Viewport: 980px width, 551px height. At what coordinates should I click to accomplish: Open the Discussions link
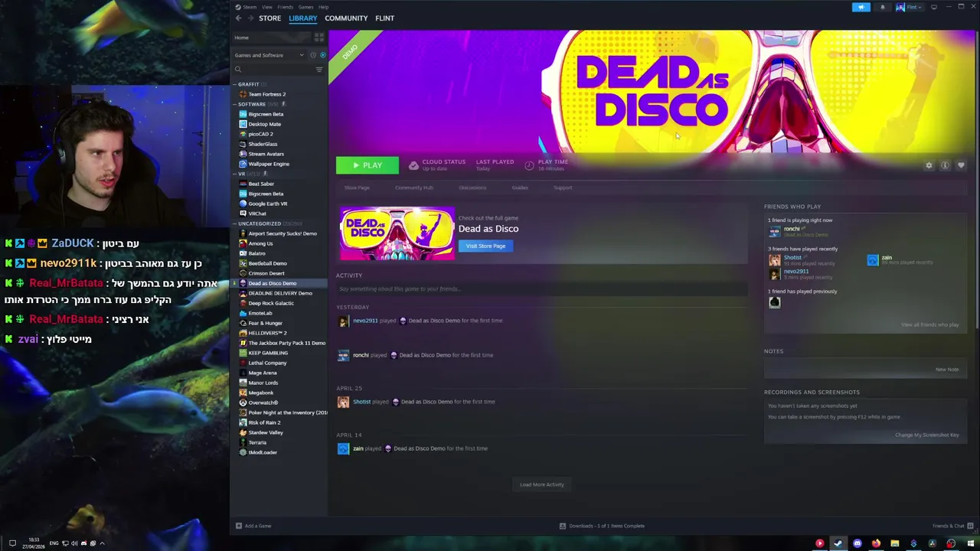point(472,187)
